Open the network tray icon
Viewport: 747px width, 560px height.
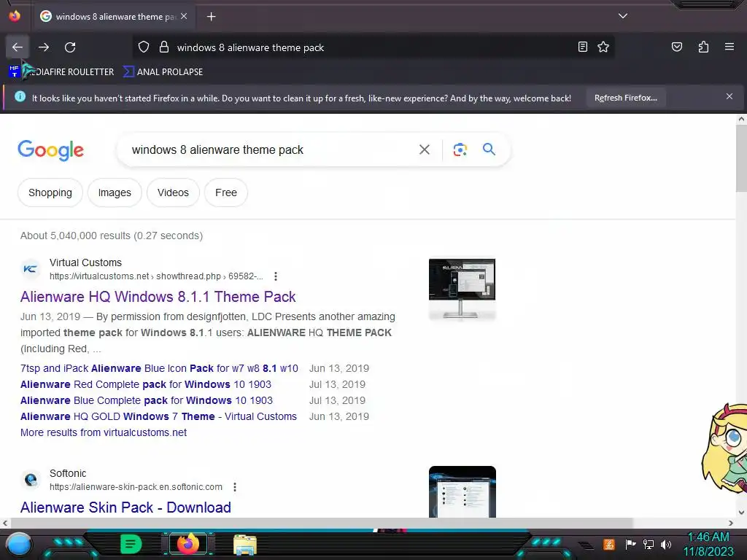click(649, 544)
